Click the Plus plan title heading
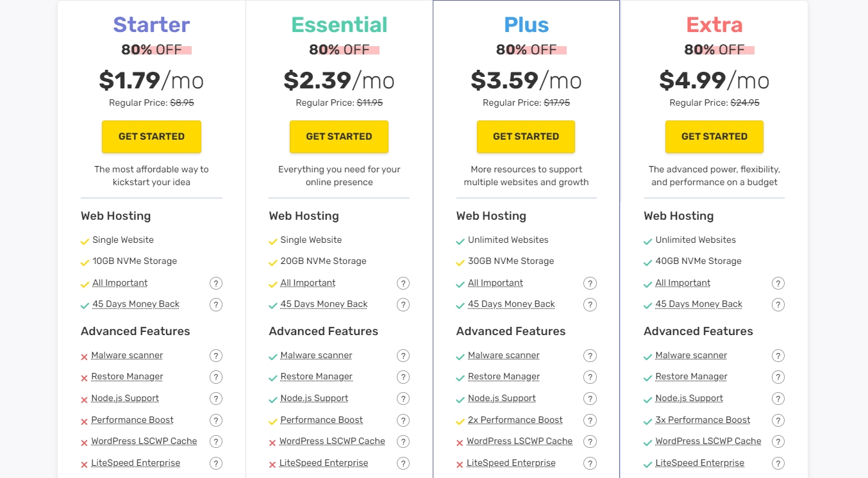This screenshot has width=868, height=478. point(526,24)
